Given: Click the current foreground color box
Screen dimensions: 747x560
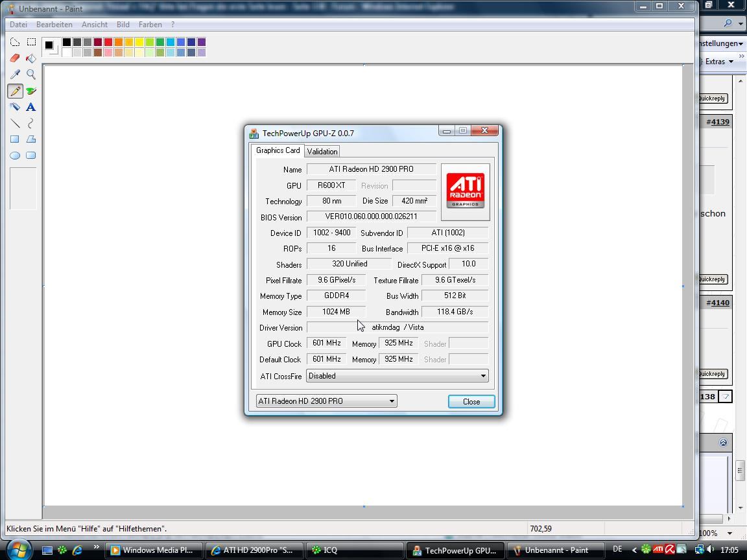Looking at the screenshot, I should click(49, 45).
